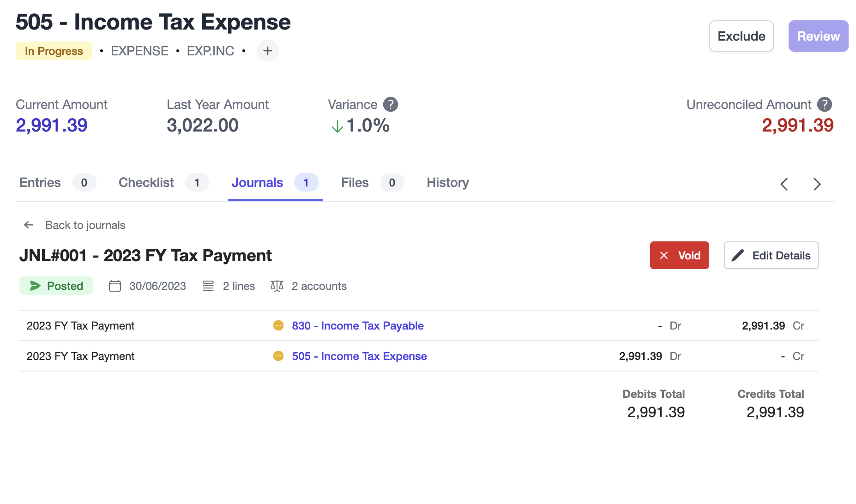Click the EXPENSE tag label
The height and width of the screenshot is (504, 856).
pyautogui.click(x=139, y=51)
